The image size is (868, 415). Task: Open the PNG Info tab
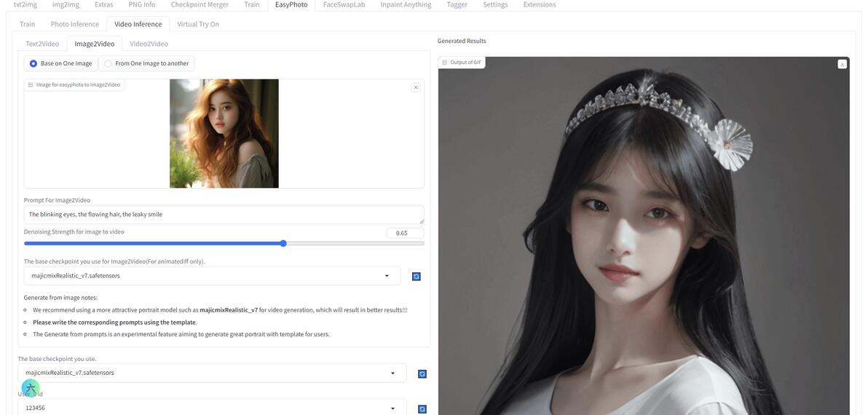point(141,4)
